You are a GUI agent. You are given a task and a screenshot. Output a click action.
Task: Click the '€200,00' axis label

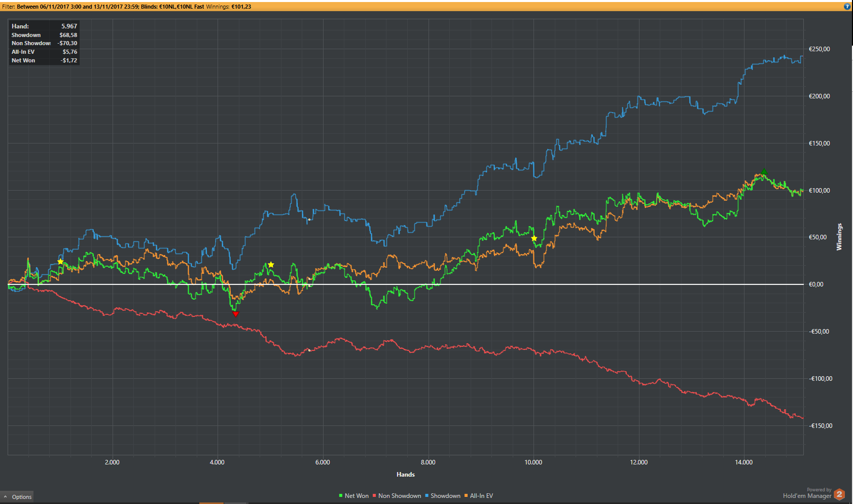[x=820, y=96]
